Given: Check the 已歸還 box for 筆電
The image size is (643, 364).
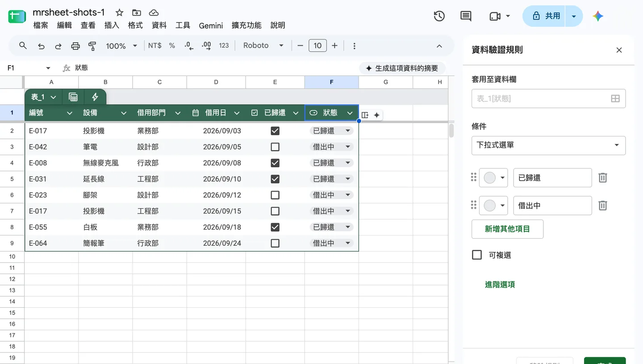Looking at the screenshot, I should tap(275, 147).
